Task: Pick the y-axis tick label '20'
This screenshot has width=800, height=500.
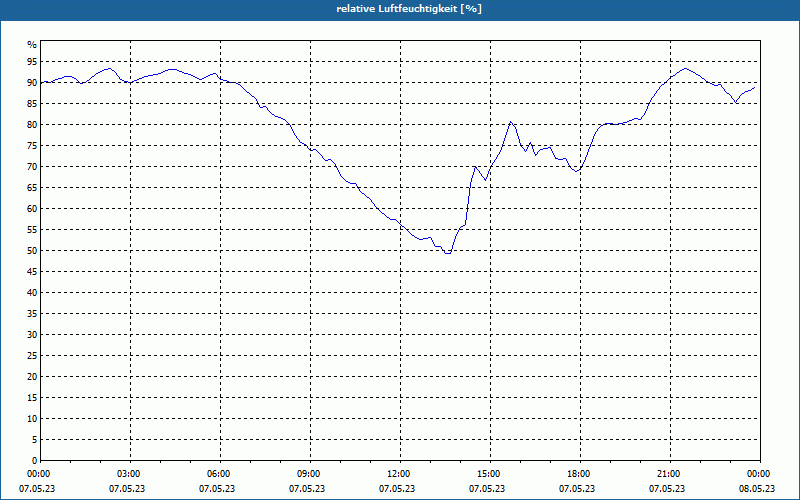Action: [x=32, y=377]
